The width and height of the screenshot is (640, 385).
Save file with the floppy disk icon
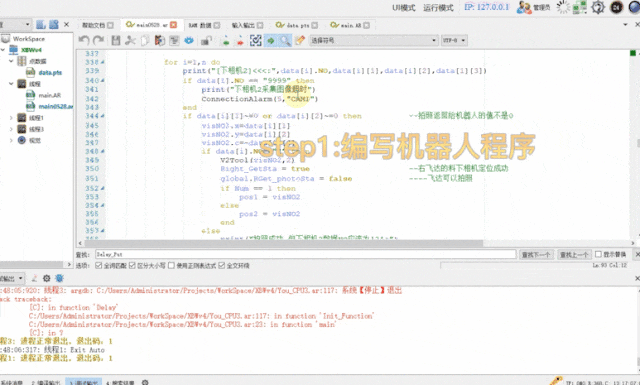[116, 40]
